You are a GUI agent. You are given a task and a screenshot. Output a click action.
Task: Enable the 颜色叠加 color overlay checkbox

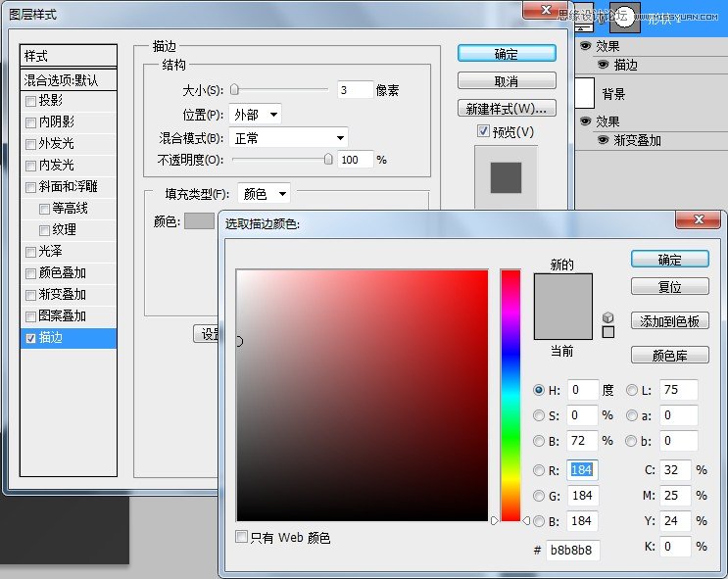(30, 273)
